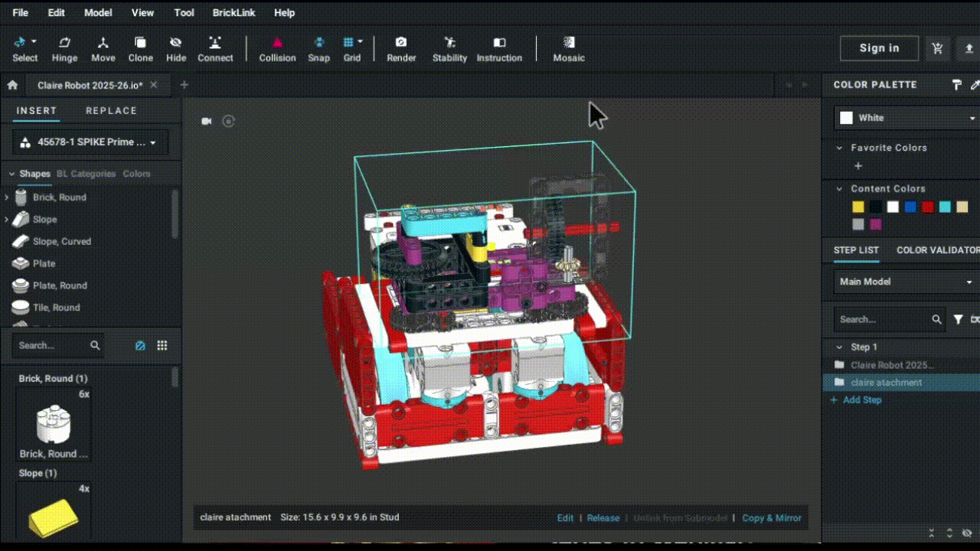Open the Collision checker tool
The height and width of the screenshot is (551, 980).
tap(277, 47)
